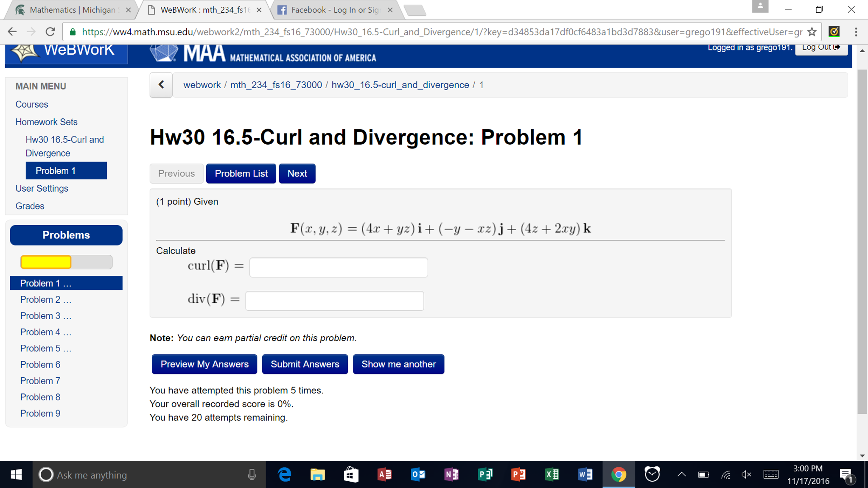Click the yellow progress bar under Problems
Screen dimensions: 868x488
coord(46,262)
